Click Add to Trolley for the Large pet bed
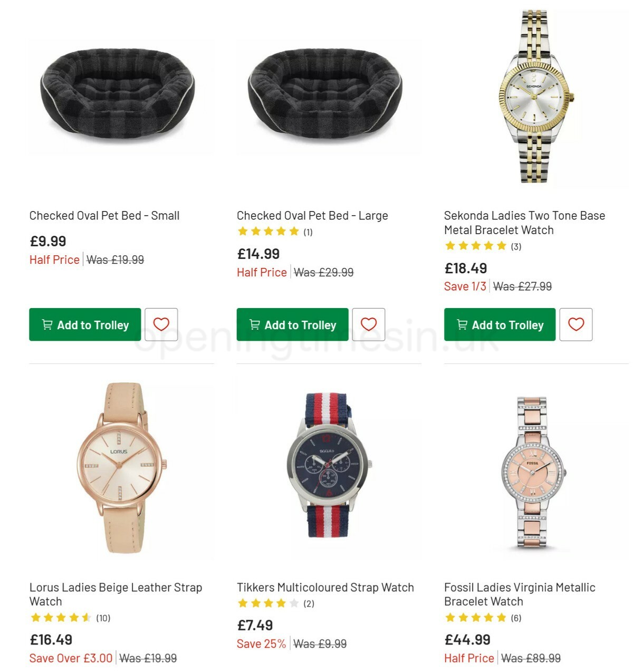Image resolution: width=633 pixels, height=672 pixels. click(292, 325)
